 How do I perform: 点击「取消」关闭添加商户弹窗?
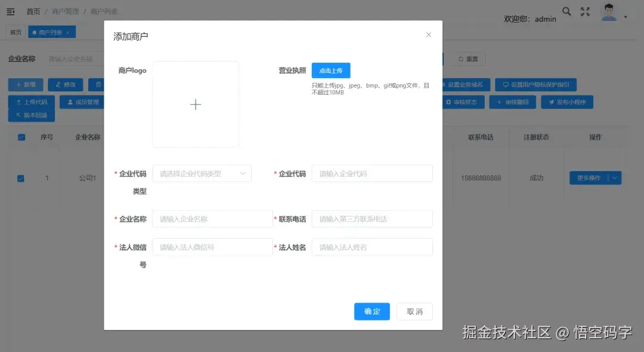[x=414, y=311]
